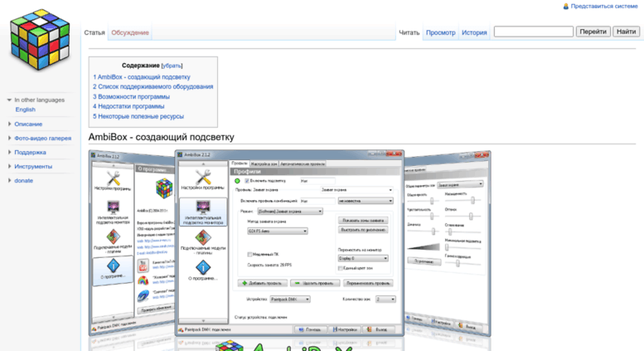Open Настройки программы wrench icon in front window
This screenshot has width=644, height=351.
(x=203, y=177)
